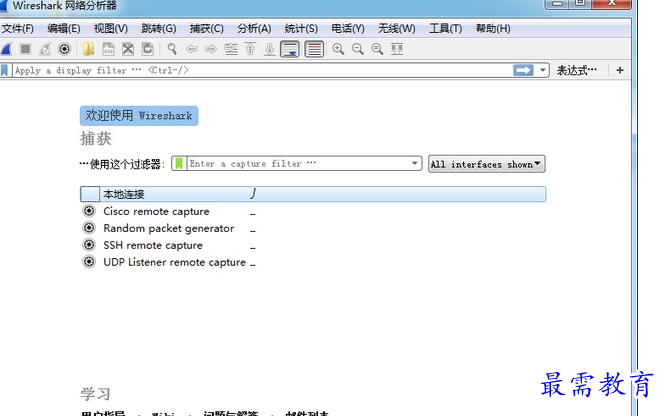Open capture options from the toolbar
This screenshot has height=416, width=662.
pos(64,49)
